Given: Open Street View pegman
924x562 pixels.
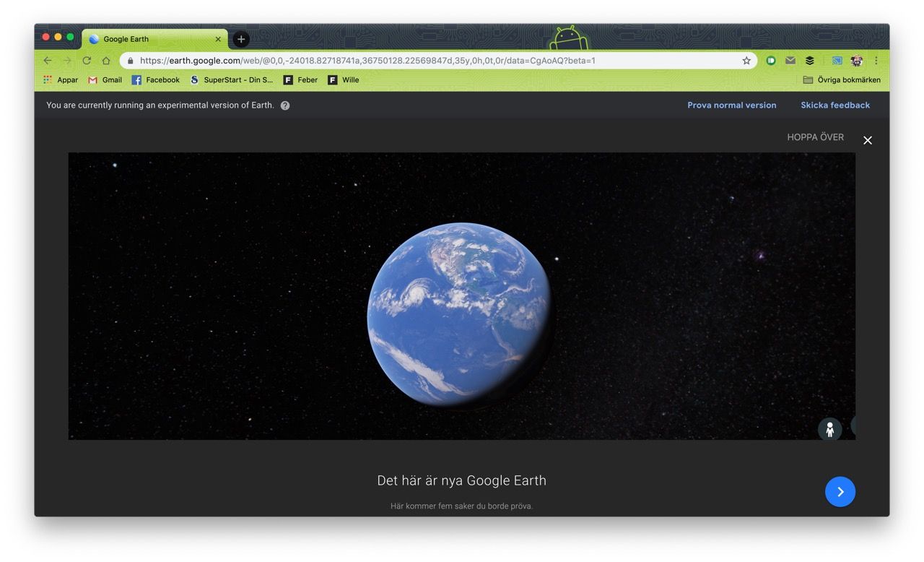Looking at the screenshot, I should click(830, 429).
